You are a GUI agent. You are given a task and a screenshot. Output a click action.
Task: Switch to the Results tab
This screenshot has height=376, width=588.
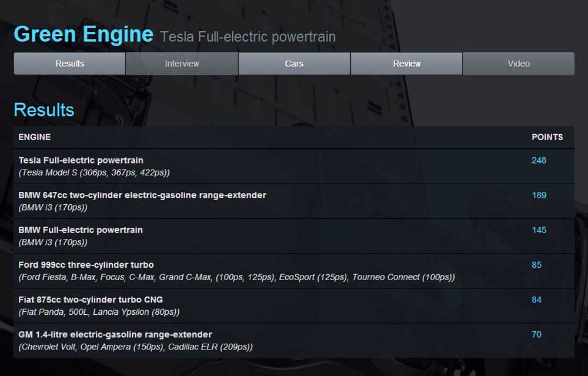[x=70, y=64]
